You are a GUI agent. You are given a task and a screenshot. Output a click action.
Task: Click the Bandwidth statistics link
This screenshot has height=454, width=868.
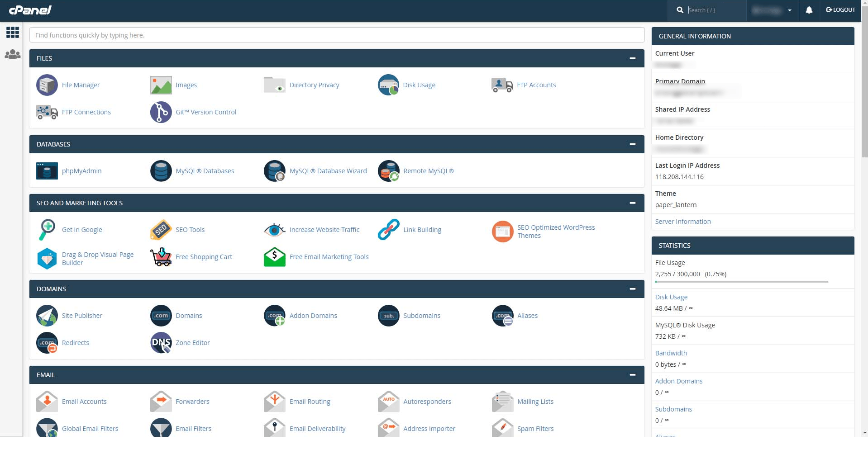coord(671,353)
